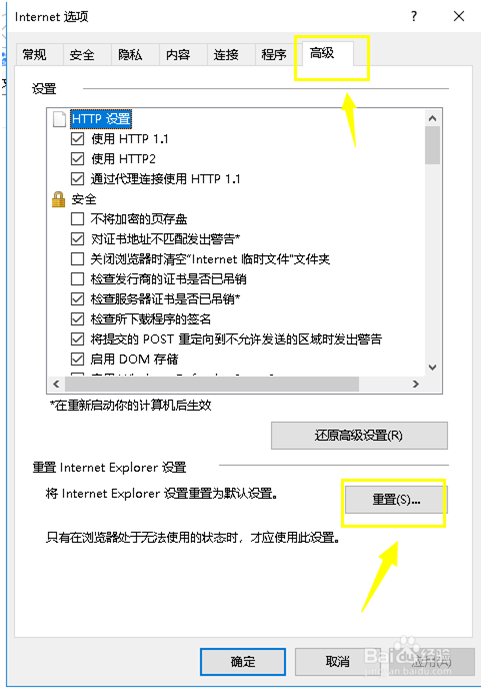Click the HTTP settings document icon
Screen dimensions: 483x691
59,119
